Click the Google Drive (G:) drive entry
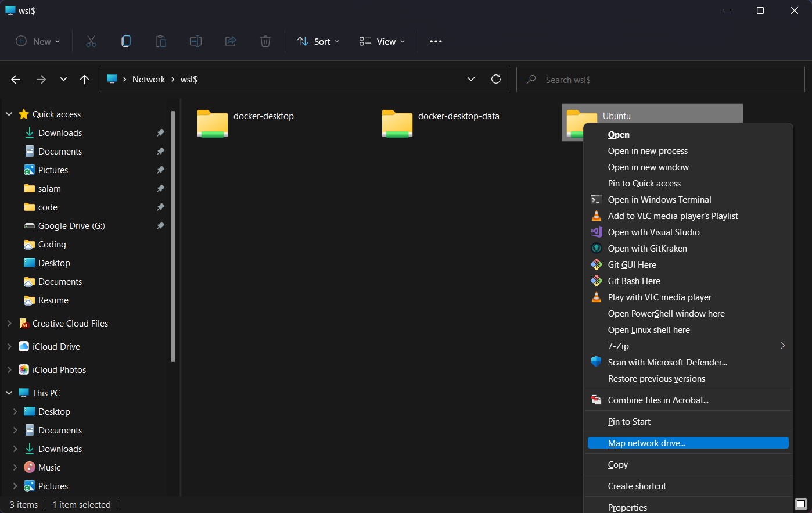812x513 pixels. click(x=71, y=226)
